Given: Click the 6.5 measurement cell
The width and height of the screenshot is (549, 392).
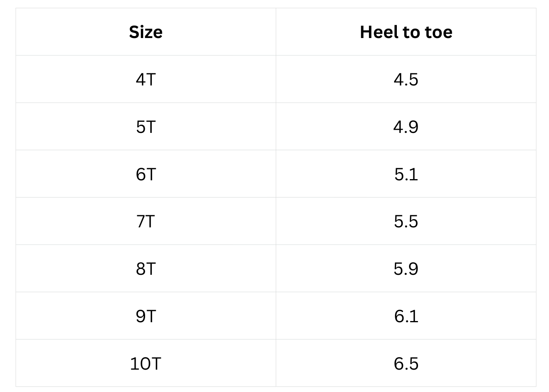Looking at the screenshot, I should pyautogui.click(x=406, y=363).
